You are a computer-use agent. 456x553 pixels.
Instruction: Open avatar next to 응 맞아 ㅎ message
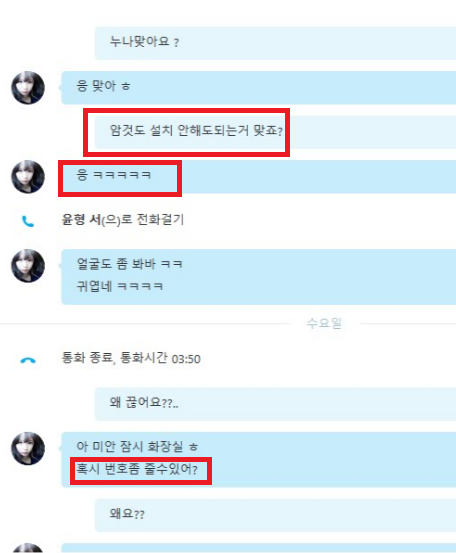(x=28, y=88)
